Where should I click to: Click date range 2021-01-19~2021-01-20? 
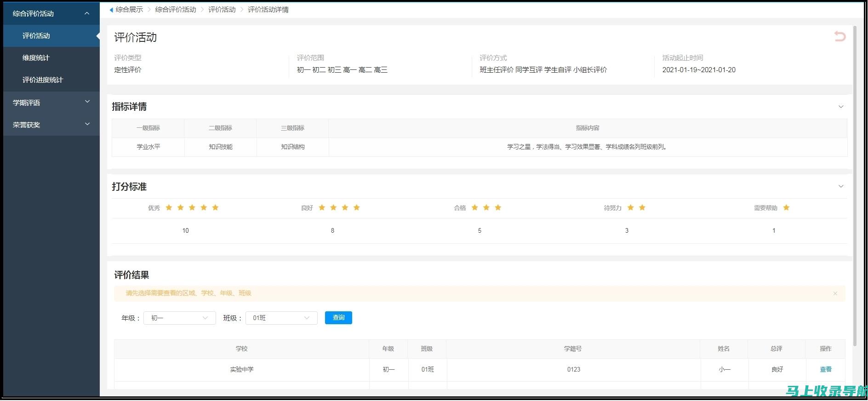[x=699, y=70]
